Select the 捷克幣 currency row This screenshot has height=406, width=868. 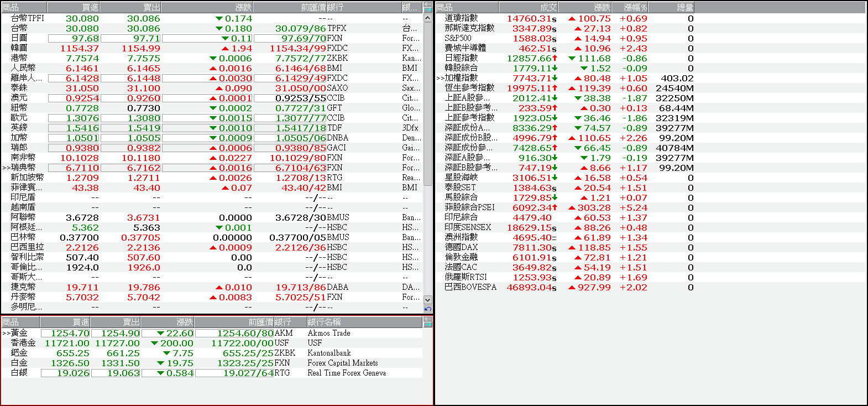click(x=212, y=287)
